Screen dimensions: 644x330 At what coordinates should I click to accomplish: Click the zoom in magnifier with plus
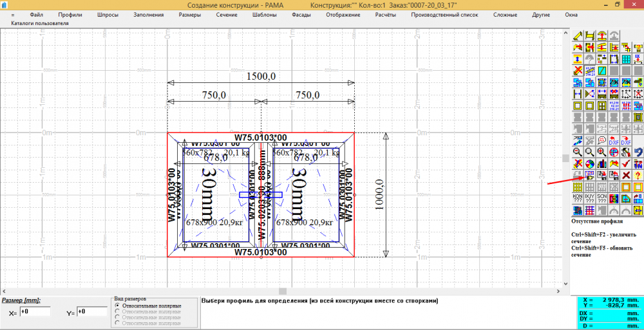603,151
